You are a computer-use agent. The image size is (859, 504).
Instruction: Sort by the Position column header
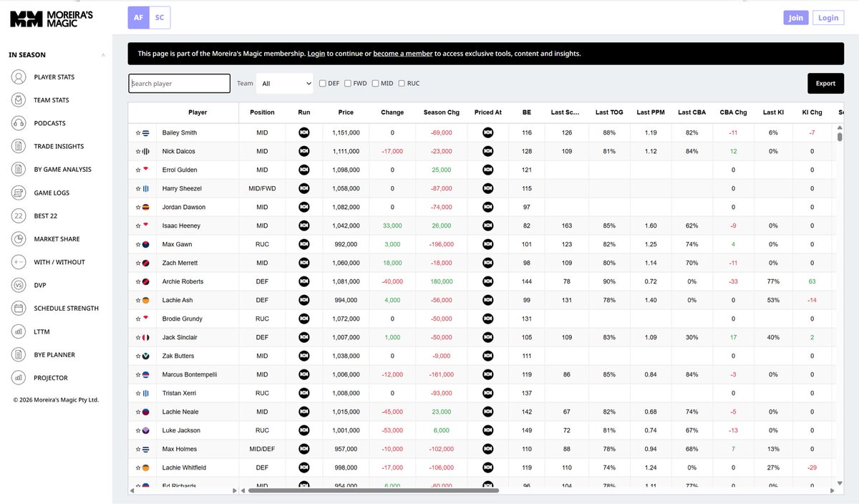point(262,112)
